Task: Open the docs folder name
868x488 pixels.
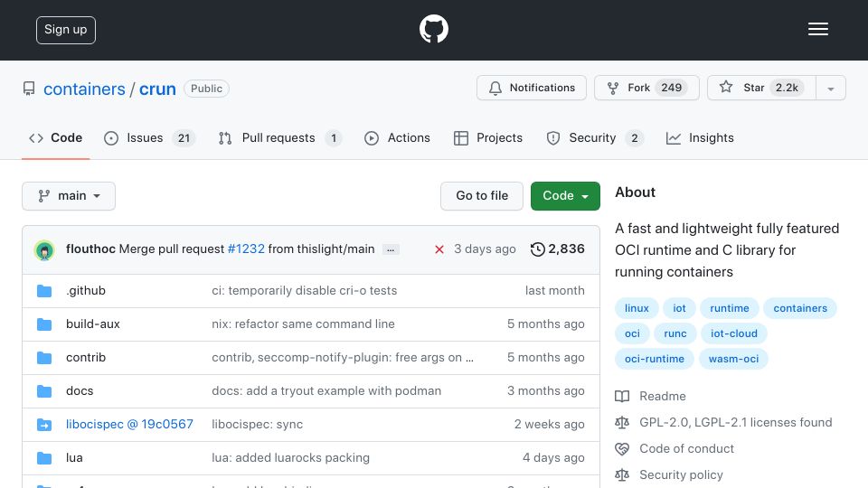Action: pyautogui.click(x=80, y=391)
